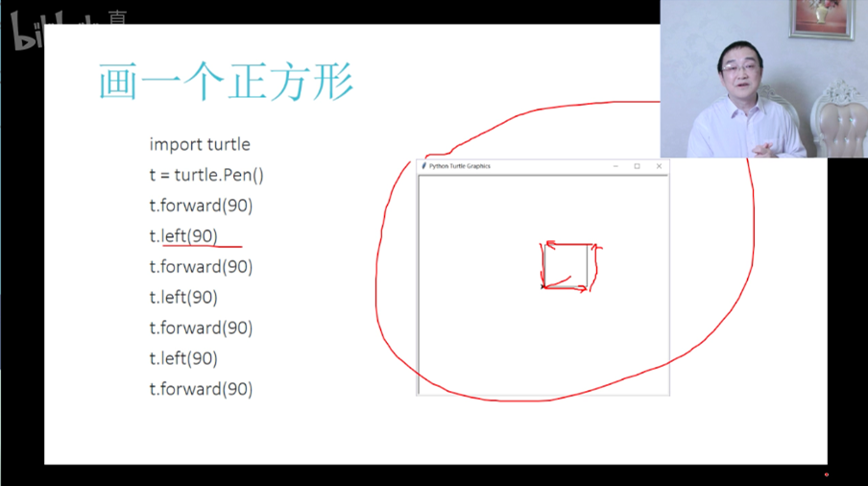Click the last t.forward(90) code line
Screen dimensions: 868x486
click(201, 389)
